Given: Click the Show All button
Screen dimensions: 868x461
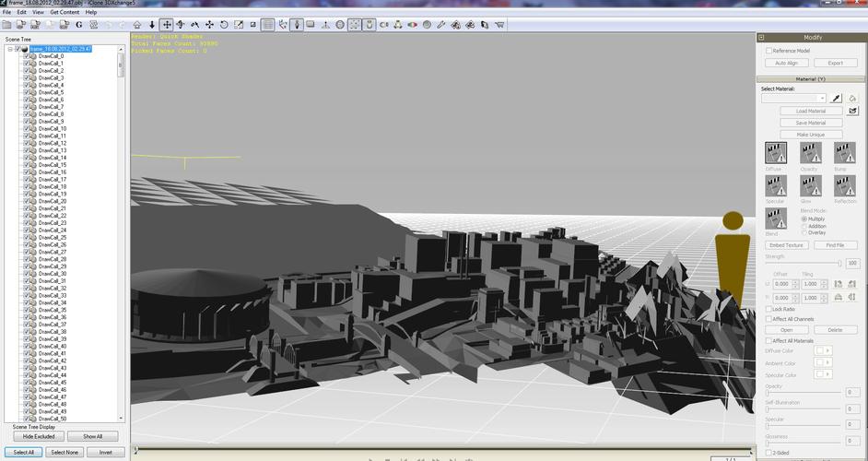Looking at the screenshot, I should coord(92,436).
